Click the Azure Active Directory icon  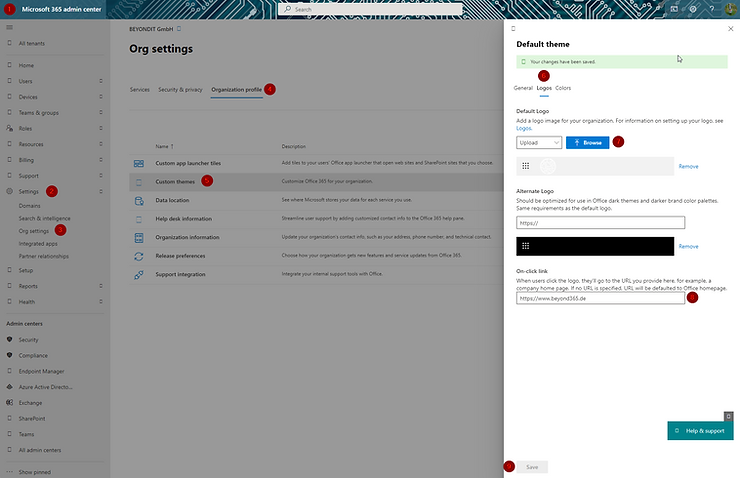[x=10, y=385]
